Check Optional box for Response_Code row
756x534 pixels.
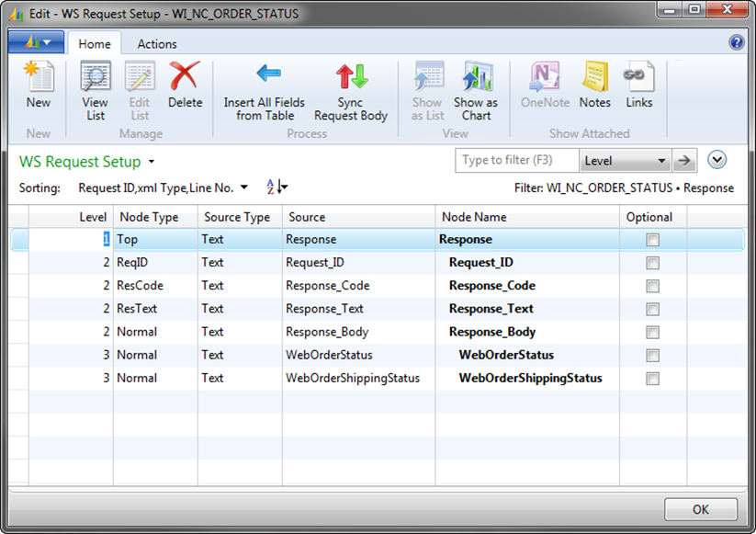[x=652, y=286]
